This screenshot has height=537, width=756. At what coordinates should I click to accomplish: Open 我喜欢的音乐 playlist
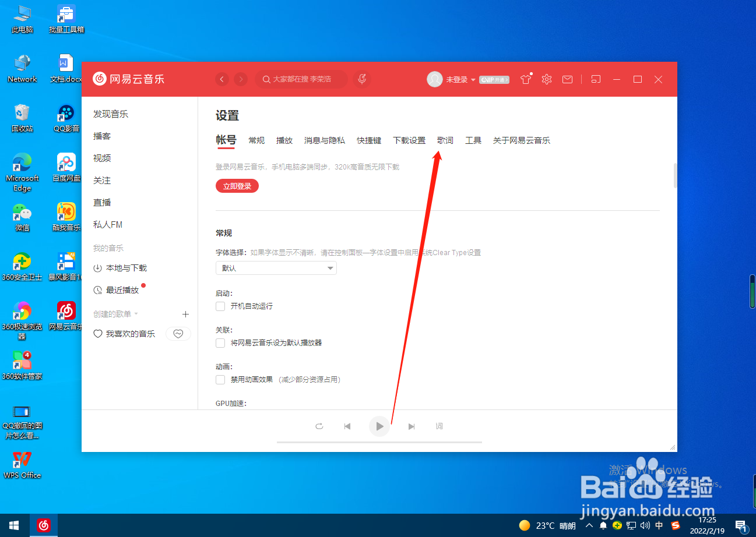coord(125,334)
